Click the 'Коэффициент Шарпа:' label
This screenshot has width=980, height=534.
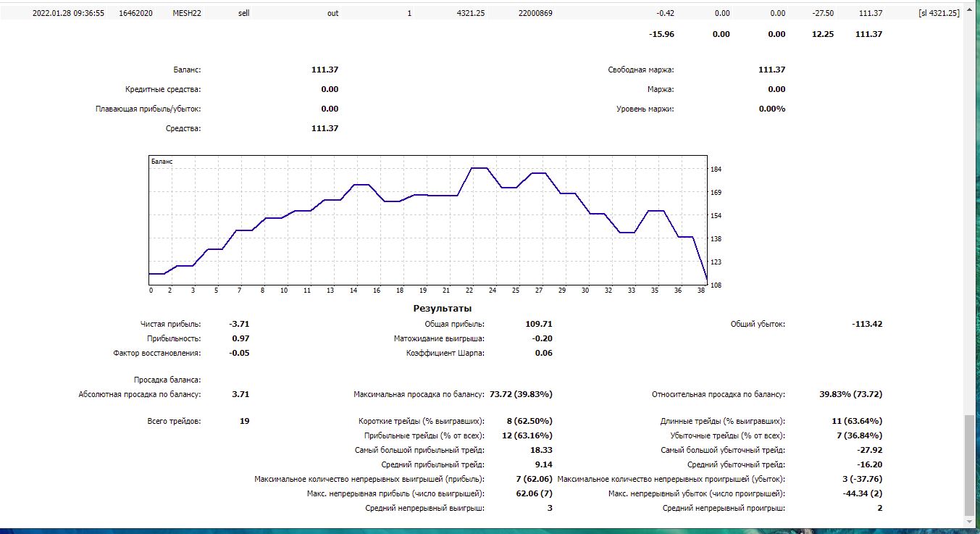(x=445, y=353)
